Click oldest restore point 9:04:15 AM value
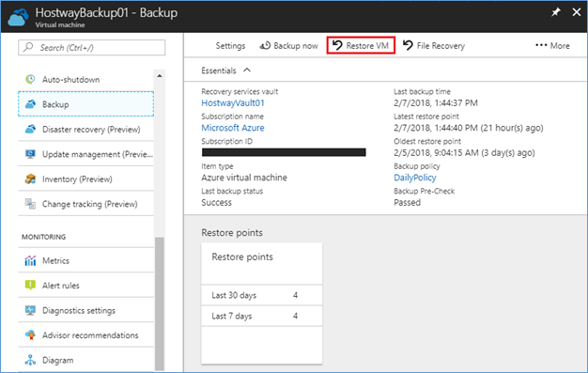The image size is (588, 373). pos(464,153)
